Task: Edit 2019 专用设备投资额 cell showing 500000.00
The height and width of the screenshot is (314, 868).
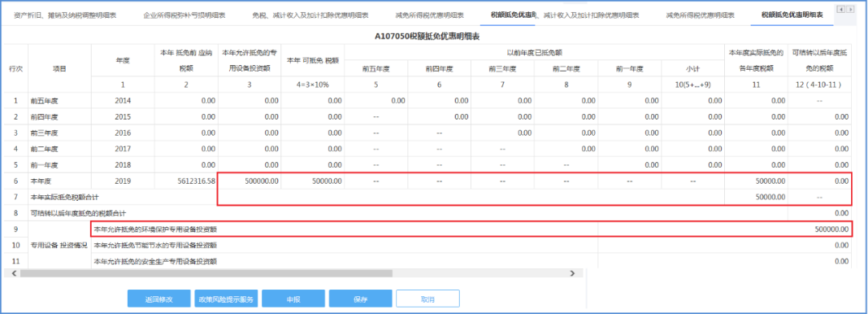Action: 250,181
